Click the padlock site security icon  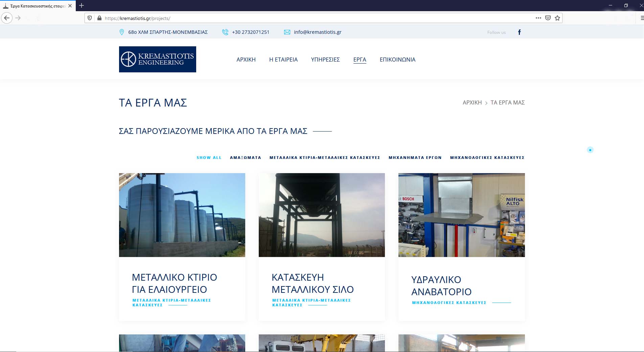[x=99, y=18]
